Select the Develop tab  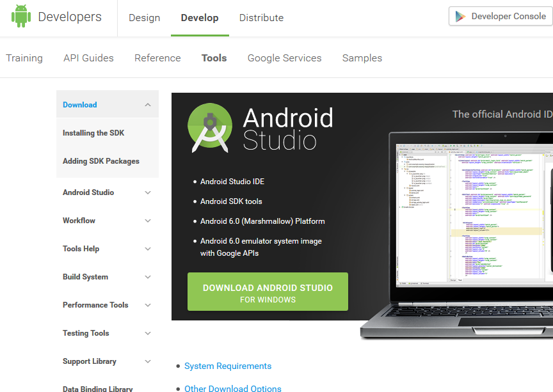point(200,18)
